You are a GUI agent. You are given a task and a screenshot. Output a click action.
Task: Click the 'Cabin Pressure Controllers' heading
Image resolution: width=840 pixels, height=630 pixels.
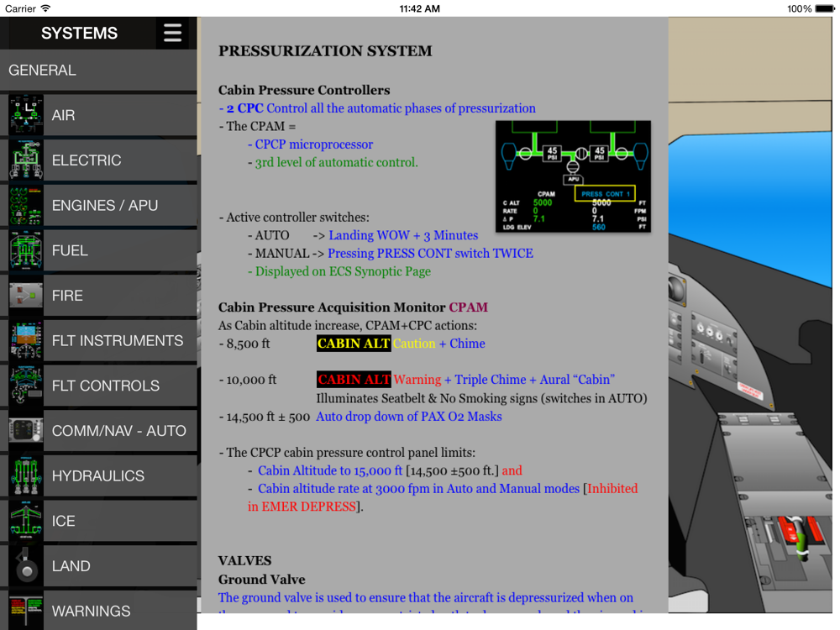coord(304,90)
